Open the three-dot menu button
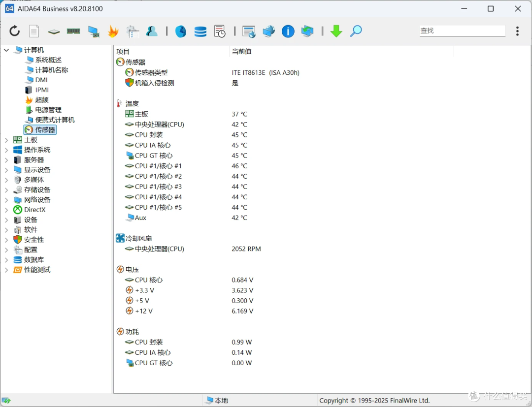The width and height of the screenshot is (532, 407). [x=517, y=31]
